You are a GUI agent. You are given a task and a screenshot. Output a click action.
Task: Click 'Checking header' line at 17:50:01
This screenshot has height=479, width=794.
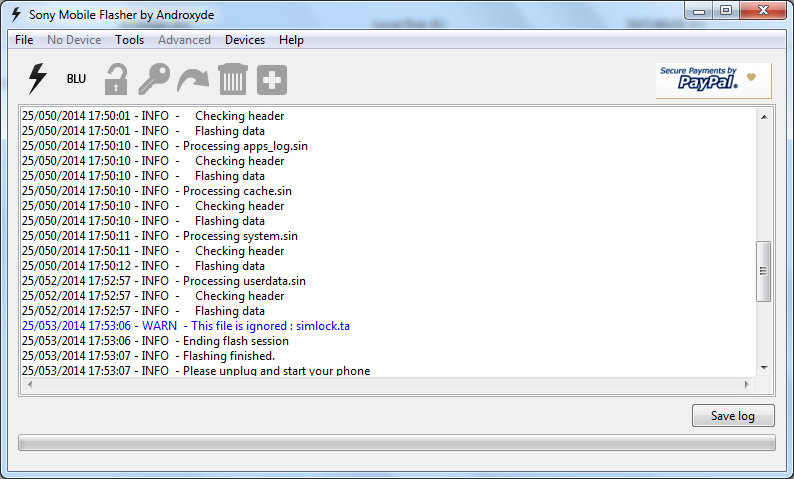pyautogui.click(x=153, y=116)
